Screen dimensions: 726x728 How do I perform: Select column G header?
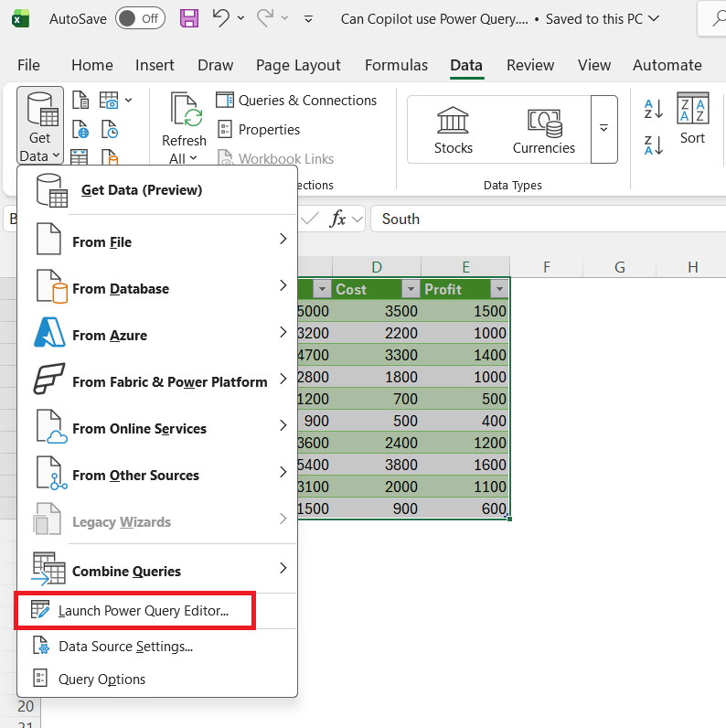pyautogui.click(x=620, y=267)
